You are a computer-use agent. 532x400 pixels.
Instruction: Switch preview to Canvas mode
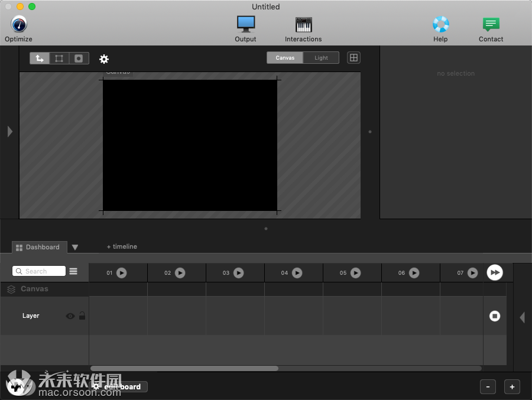coord(285,58)
